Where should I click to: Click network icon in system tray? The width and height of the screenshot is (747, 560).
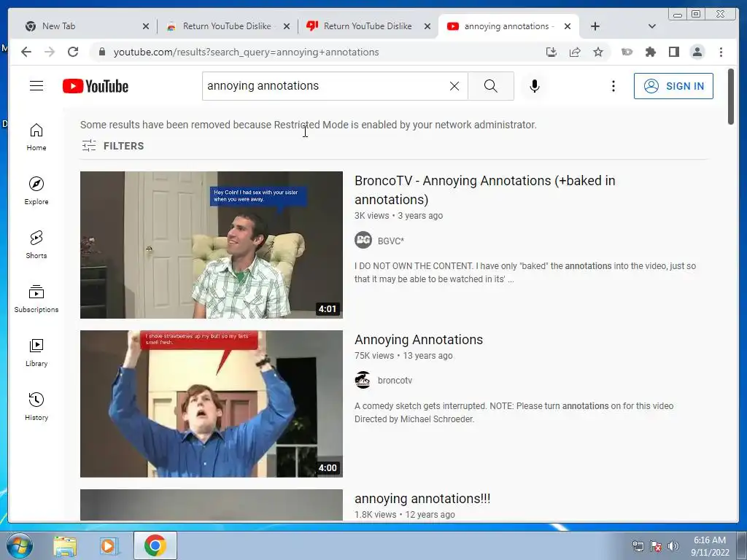tap(638, 546)
